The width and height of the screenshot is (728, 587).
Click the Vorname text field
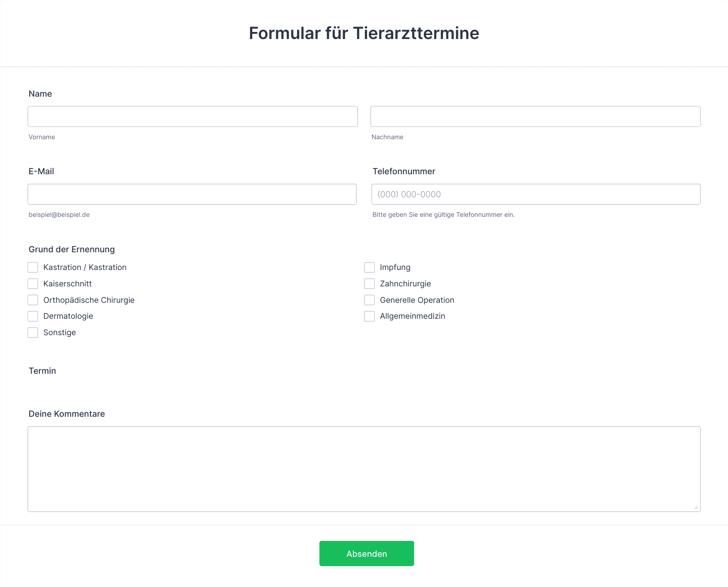pyautogui.click(x=192, y=117)
